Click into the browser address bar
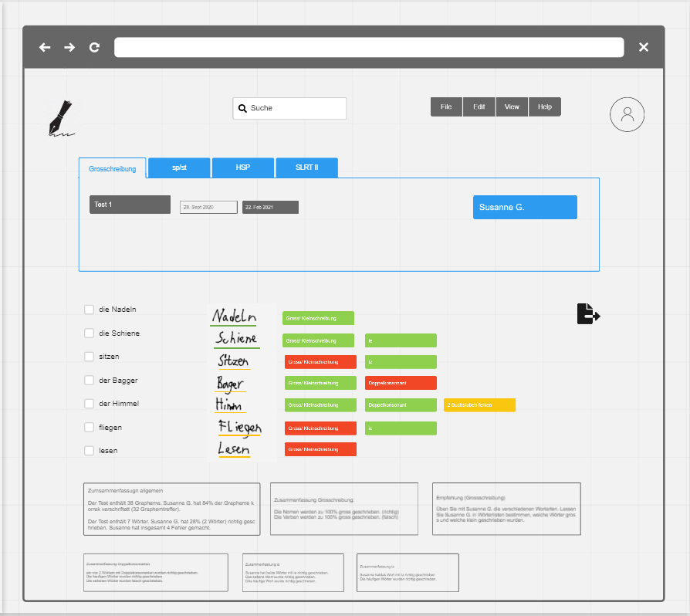 click(x=369, y=47)
